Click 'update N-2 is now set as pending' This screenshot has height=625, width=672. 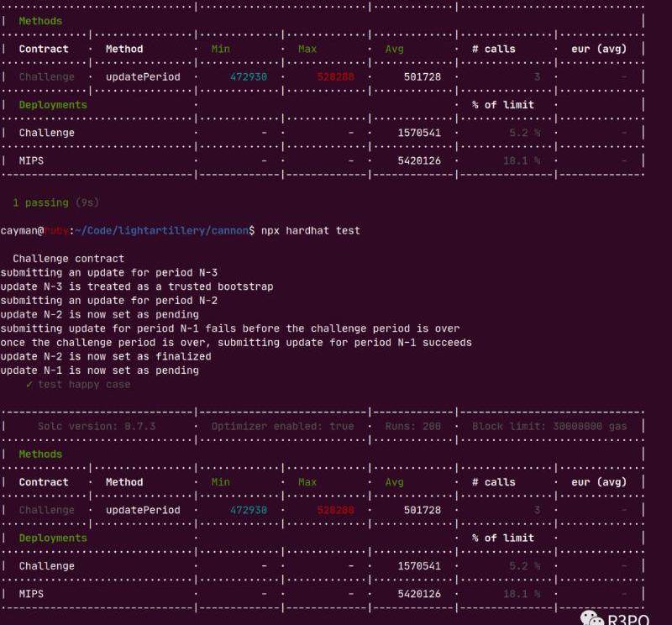[99, 314]
